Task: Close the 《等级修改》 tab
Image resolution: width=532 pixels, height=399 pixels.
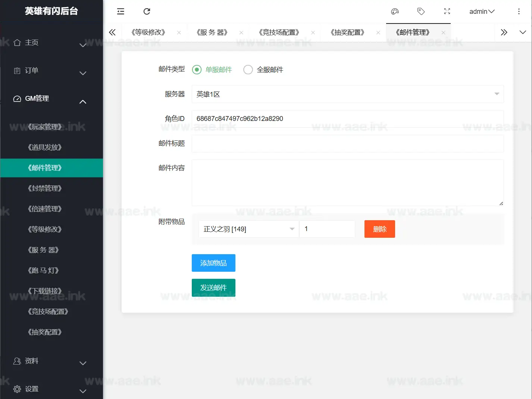Action: pyautogui.click(x=179, y=32)
